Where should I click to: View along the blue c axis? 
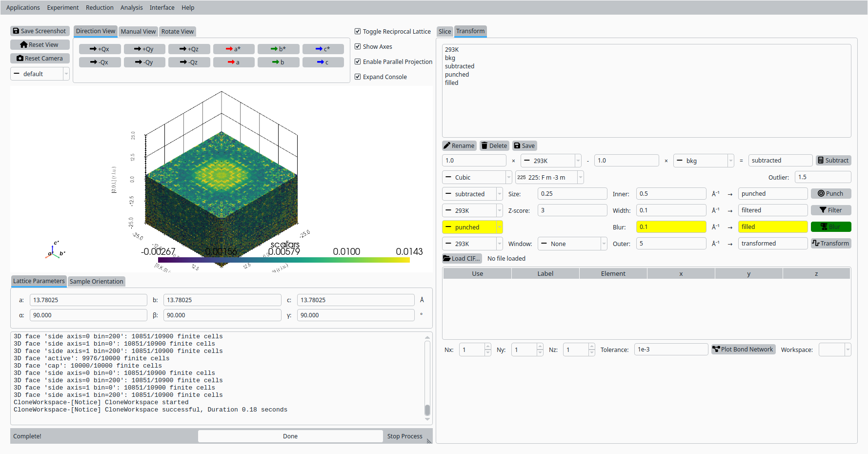click(x=323, y=62)
